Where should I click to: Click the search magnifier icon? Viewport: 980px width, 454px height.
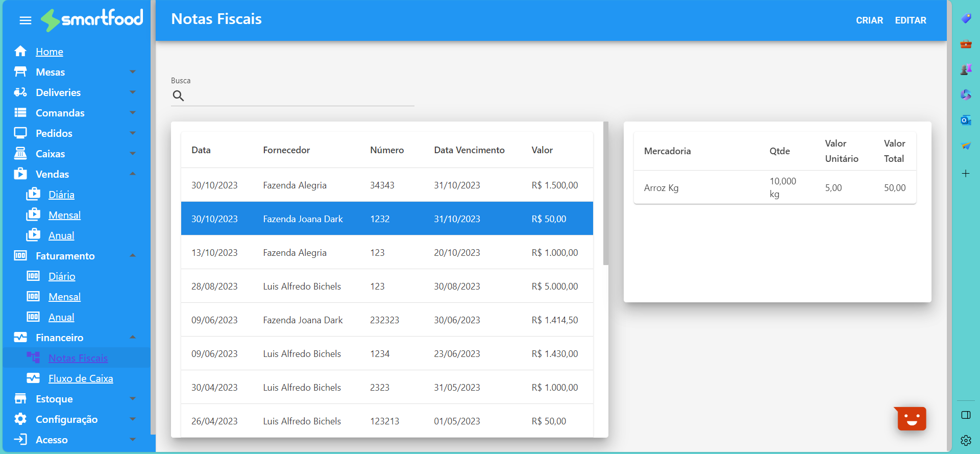[178, 95]
